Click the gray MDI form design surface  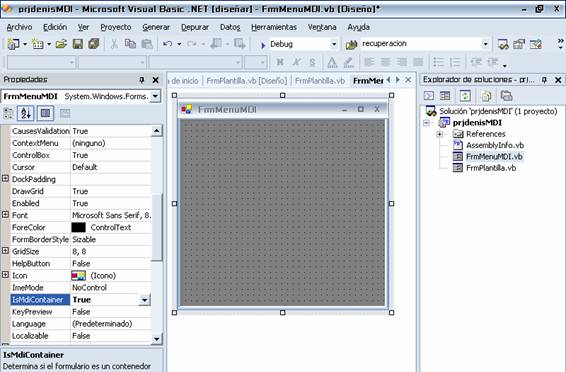[x=282, y=213]
